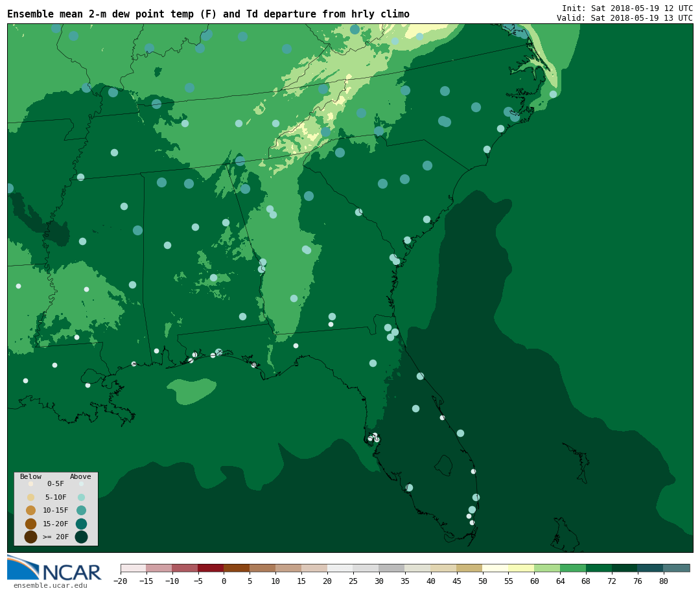Select the Above 5-10F light teal circle
This screenshot has width=700, height=593.
coord(81,497)
